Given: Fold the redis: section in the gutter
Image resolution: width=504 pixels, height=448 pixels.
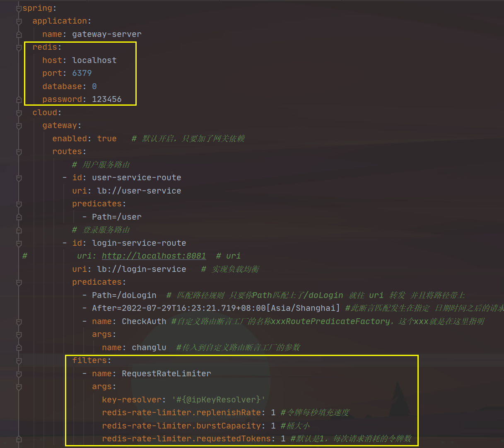Looking at the screenshot, I should 19,47.
